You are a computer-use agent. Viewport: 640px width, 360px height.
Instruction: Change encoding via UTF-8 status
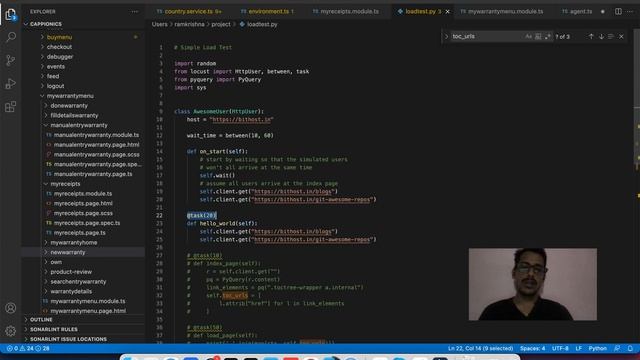coord(560,348)
